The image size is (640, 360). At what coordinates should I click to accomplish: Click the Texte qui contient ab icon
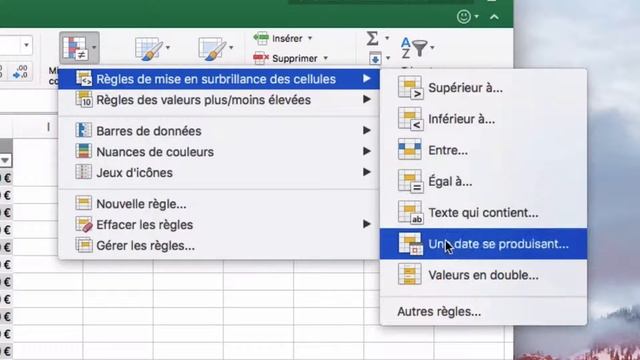click(410, 212)
